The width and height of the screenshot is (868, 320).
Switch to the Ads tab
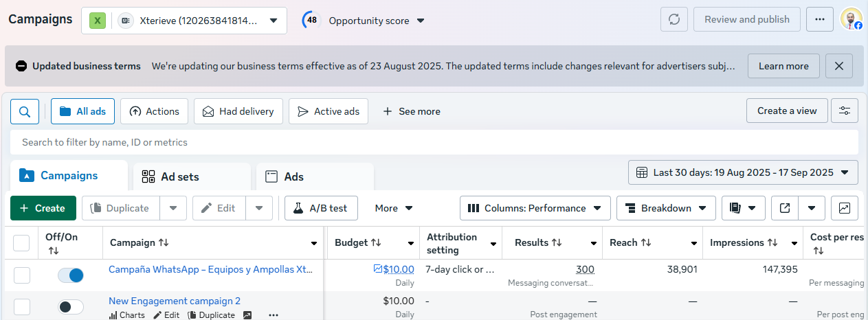click(x=293, y=176)
